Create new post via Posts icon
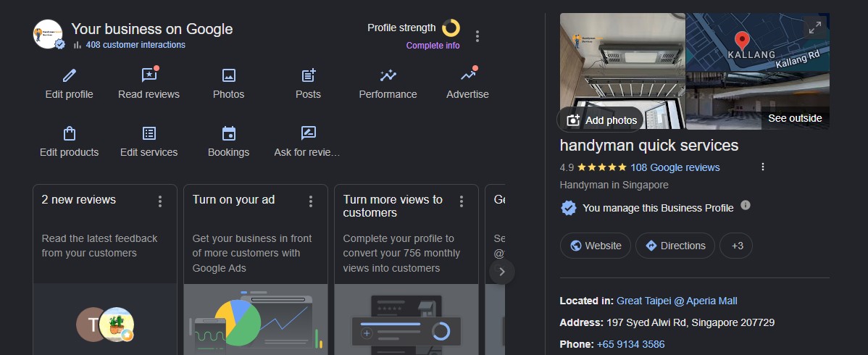Image resolution: width=868 pixels, height=355 pixels. [x=309, y=75]
